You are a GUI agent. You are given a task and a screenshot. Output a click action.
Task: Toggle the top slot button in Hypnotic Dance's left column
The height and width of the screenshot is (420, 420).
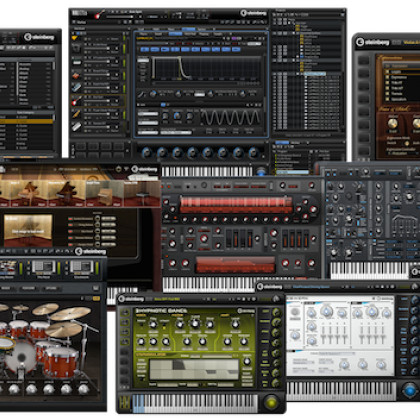click(125, 313)
